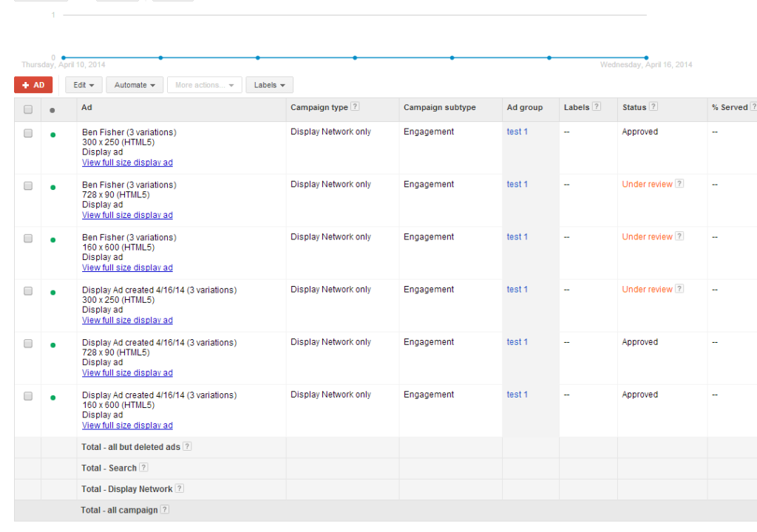757x532 pixels.
Task: Open the Edit dropdown menu
Action: 83,85
